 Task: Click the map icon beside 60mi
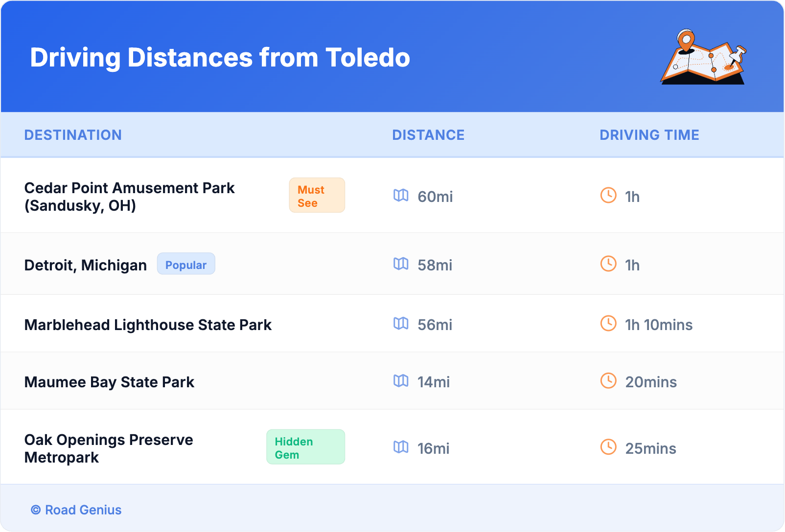tap(401, 196)
